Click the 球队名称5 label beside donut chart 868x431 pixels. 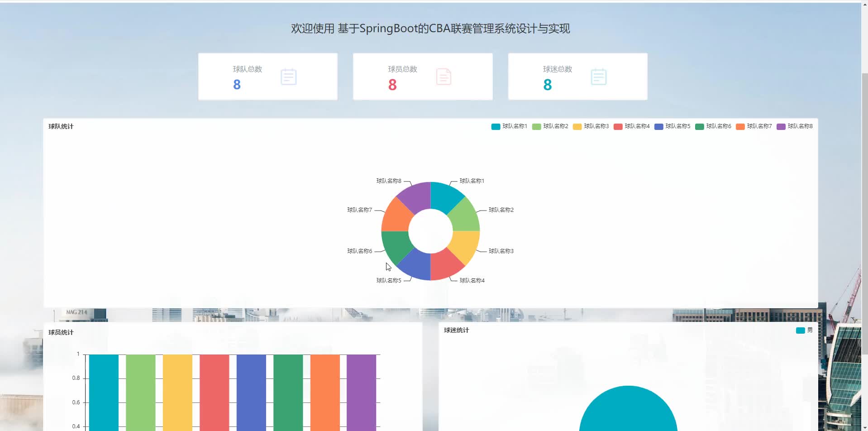[x=389, y=281]
